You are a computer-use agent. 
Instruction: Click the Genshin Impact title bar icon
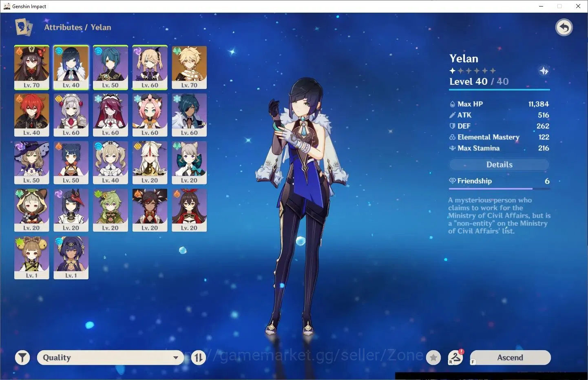[x=7, y=6]
